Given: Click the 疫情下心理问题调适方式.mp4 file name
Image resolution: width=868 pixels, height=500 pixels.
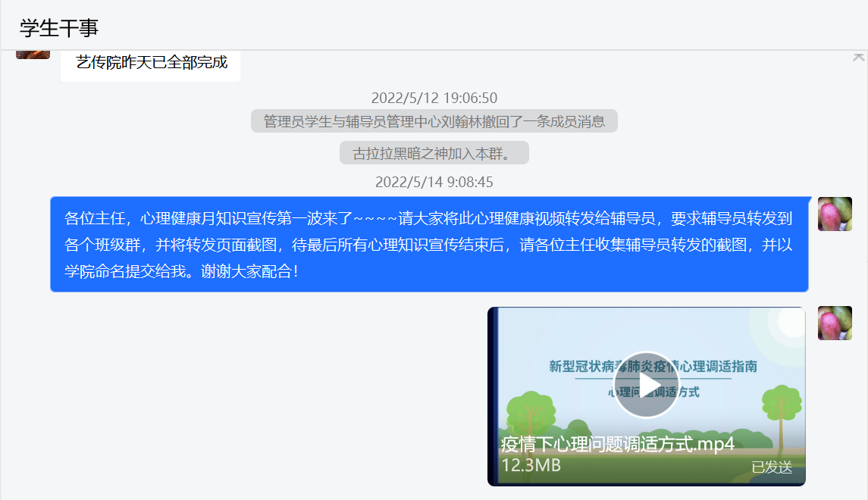Looking at the screenshot, I should 617,444.
